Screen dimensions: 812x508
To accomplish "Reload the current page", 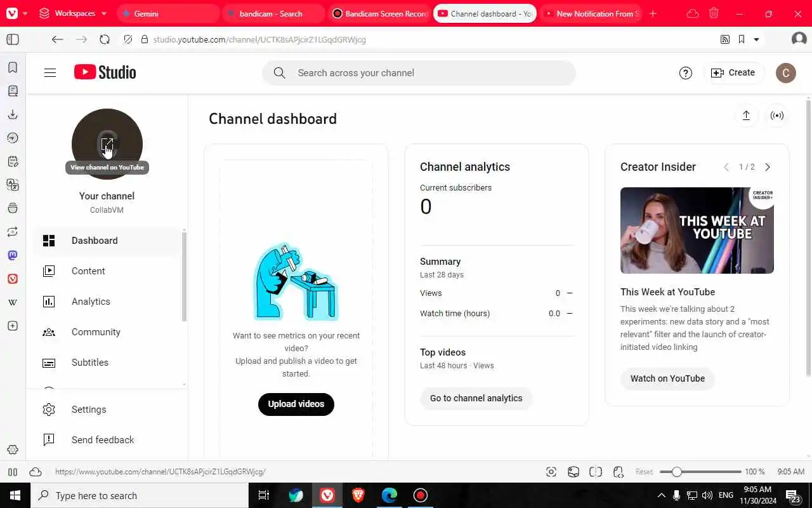I will click(105, 39).
